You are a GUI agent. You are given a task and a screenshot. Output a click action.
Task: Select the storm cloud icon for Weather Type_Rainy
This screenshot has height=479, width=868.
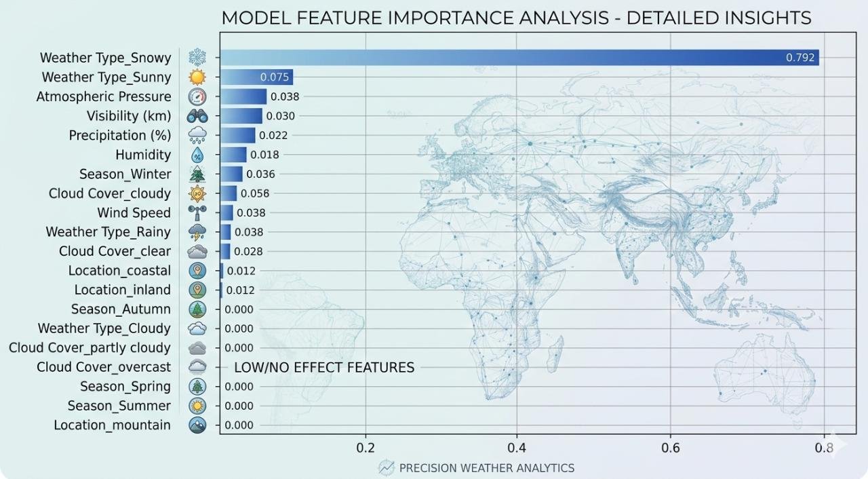tap(197, 232)
